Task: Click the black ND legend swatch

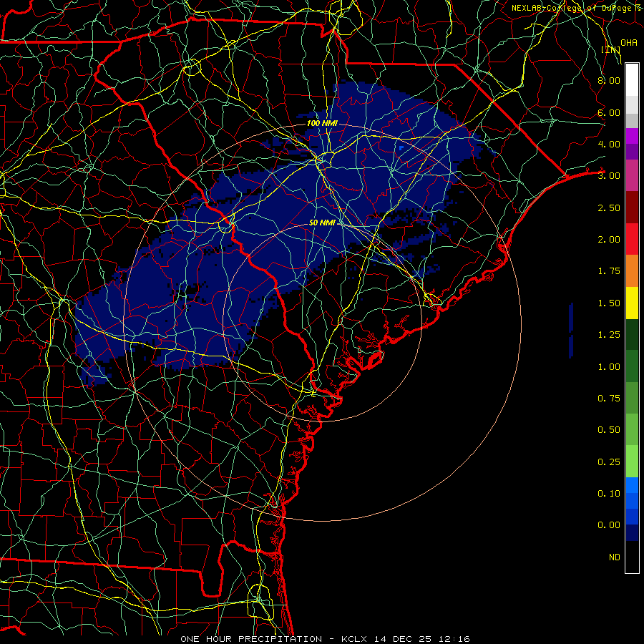Action: pos(632,557)
